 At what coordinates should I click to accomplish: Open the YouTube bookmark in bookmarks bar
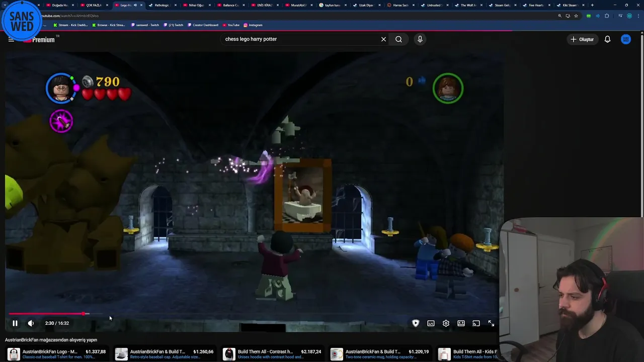[x=231, y=25]
